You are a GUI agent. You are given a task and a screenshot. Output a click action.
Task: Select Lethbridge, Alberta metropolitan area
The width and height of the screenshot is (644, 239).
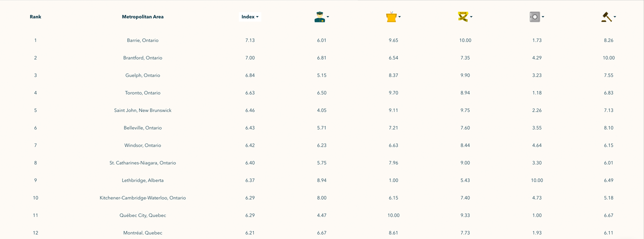point(143,180)
